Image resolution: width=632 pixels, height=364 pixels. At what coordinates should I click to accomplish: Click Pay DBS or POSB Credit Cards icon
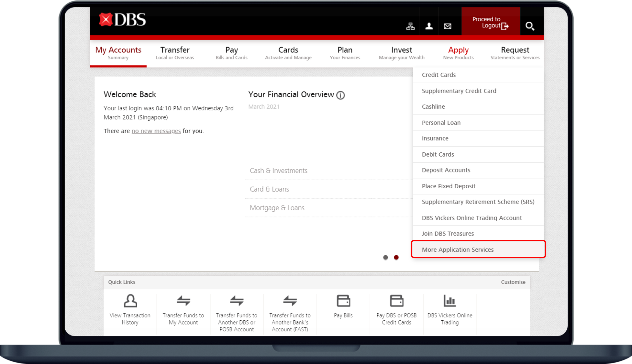tap(396, 301)
